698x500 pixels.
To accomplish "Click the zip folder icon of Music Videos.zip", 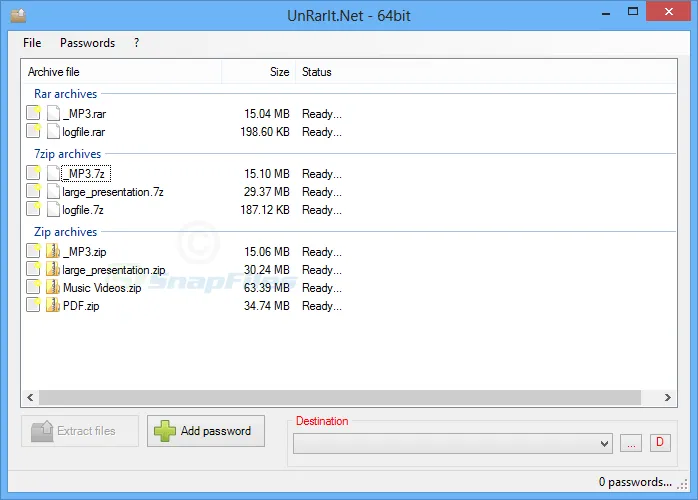I will (x=53, y=287).
